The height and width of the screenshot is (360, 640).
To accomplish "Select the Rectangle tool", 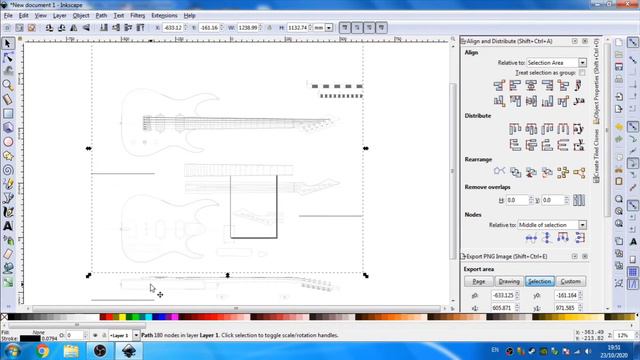I will 8,113.
